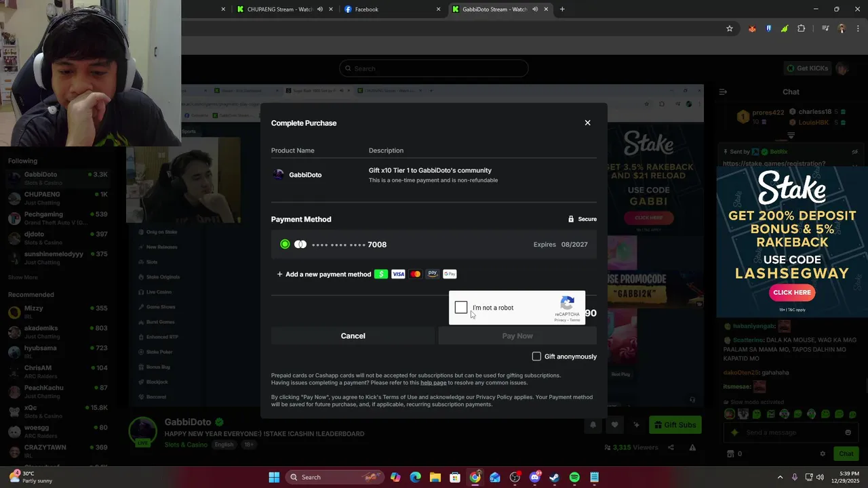868x488 pixels.
Task: Open the Chrome three-dot menu
Action: coord(858,28)
